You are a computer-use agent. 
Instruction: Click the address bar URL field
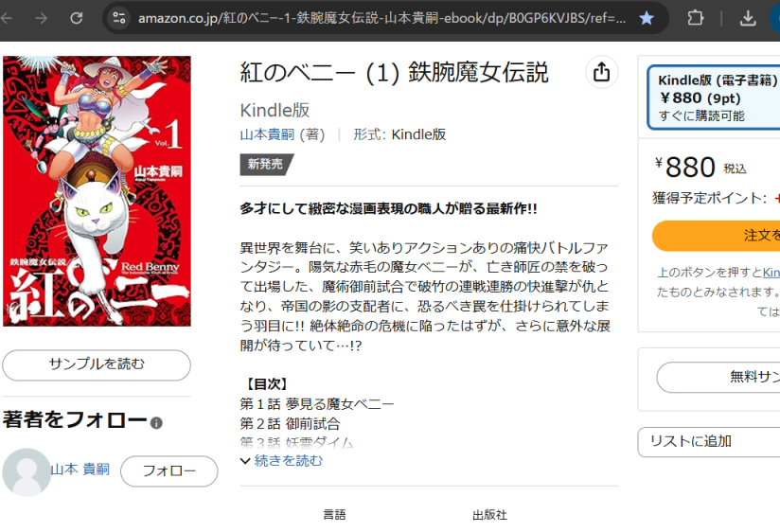(381, 18)
